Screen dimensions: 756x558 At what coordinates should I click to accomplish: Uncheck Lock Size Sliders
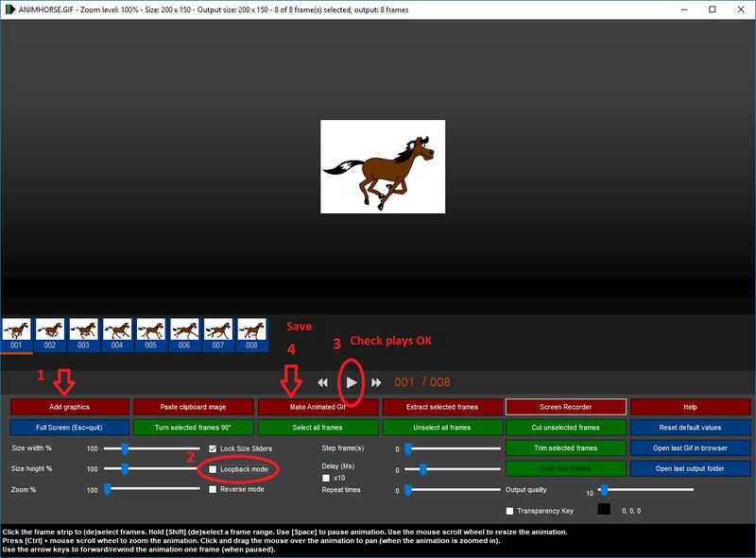click(214, 448)
